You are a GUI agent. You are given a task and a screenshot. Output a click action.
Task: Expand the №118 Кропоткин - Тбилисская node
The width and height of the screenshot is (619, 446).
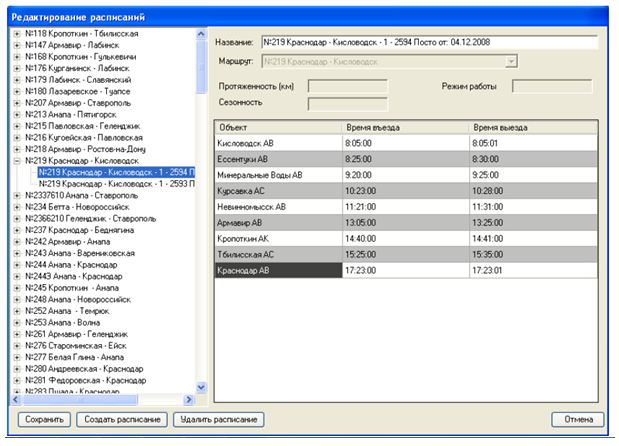point(17,34)
